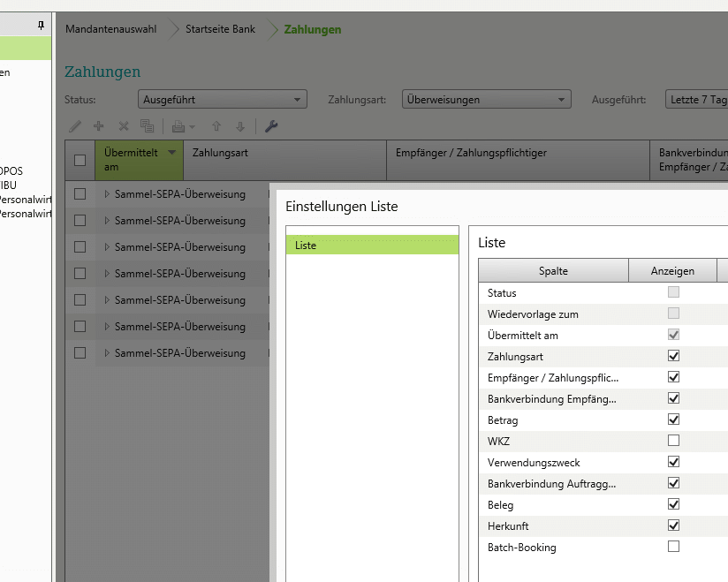The width and height of the screenshot is (728, 582).
Task: Select the Betrag row label
Action: pos(503,420)
